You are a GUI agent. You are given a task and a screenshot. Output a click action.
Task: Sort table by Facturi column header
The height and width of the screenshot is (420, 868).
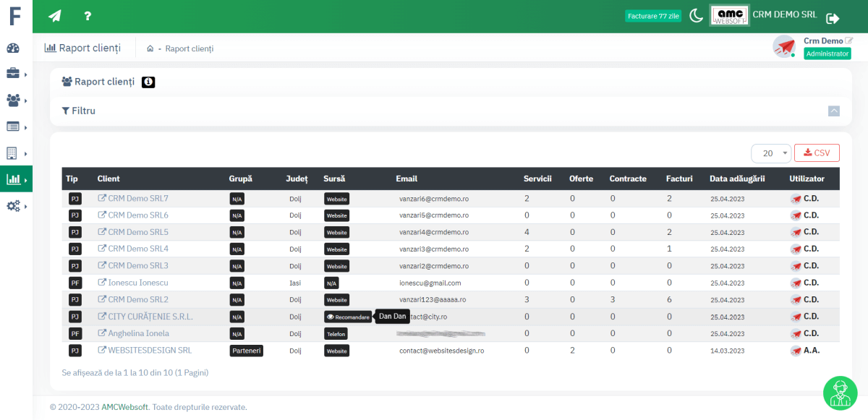pyautogui.click(x=679, y=179)
